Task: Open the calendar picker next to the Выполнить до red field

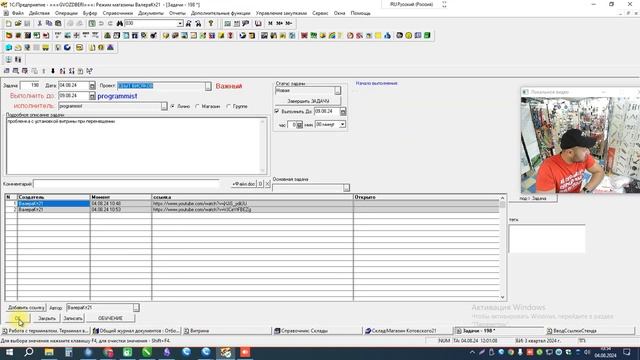Action: pyautogui.click(x=92, y=96)
